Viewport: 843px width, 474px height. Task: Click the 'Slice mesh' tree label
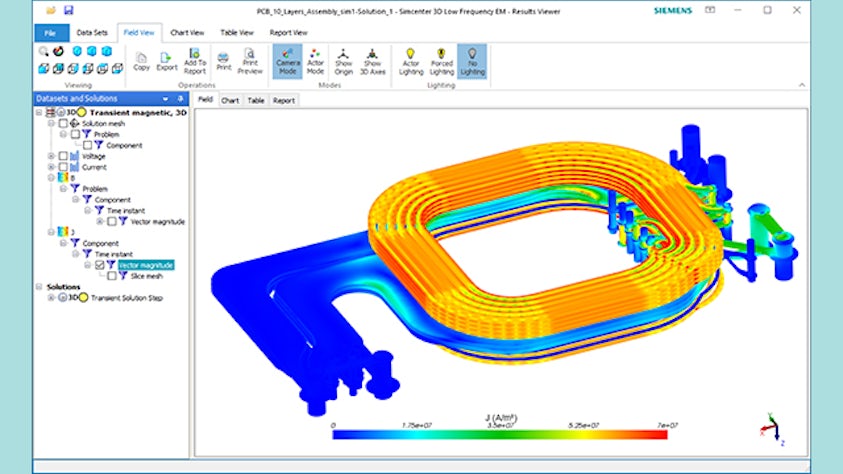pyautogui.click(x=146, y=276)
